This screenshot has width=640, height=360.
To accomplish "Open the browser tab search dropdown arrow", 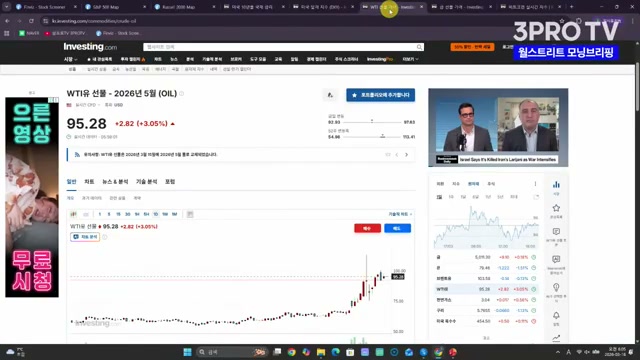I will 7,7.
